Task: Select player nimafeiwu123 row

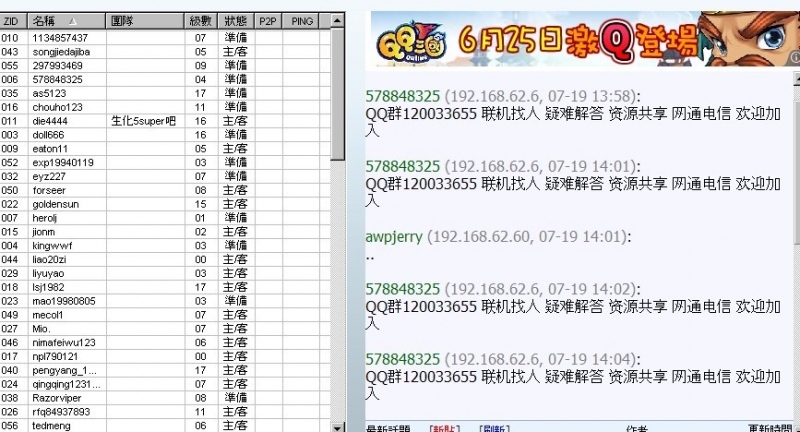Action: (x=165, y=342)
